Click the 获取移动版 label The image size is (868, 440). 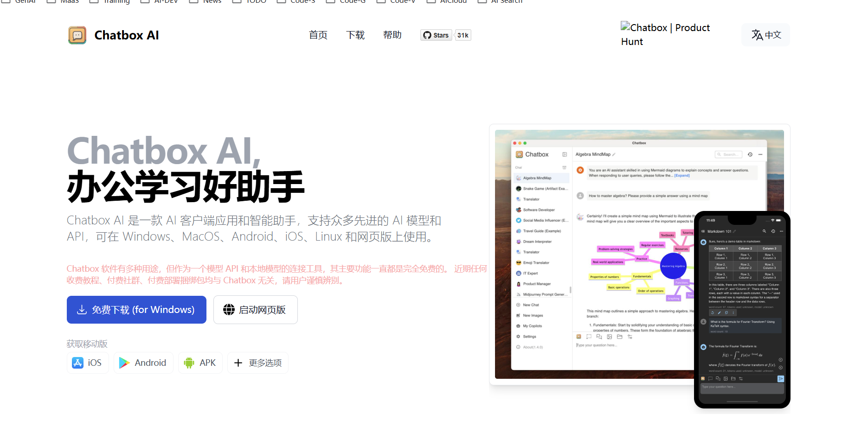pyautogui.click(x=87, y=344)
